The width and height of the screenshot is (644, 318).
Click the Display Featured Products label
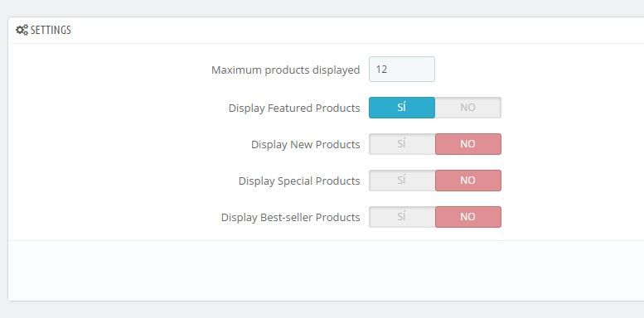coord(294,108)
